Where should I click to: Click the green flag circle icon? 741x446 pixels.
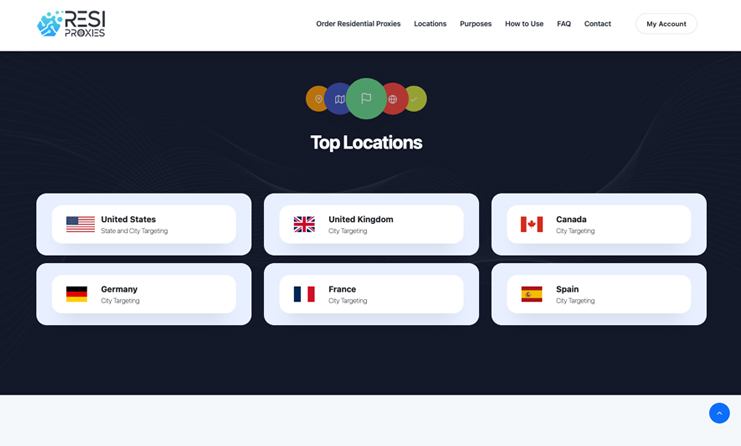(x=366, y=98)
